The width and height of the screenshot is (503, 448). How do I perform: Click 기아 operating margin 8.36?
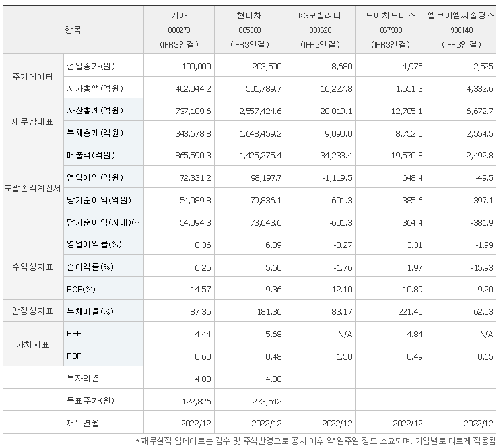pyautogui.click(x=203, y=245)
